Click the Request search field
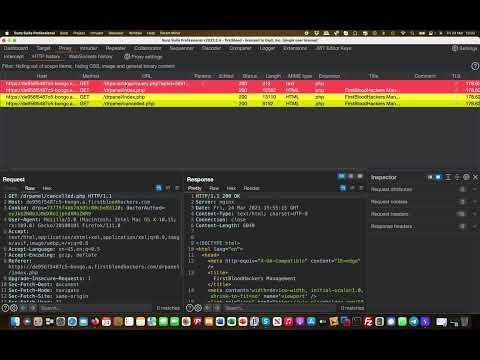The width and height of the screenshot is (480, 360). (95, 308)
